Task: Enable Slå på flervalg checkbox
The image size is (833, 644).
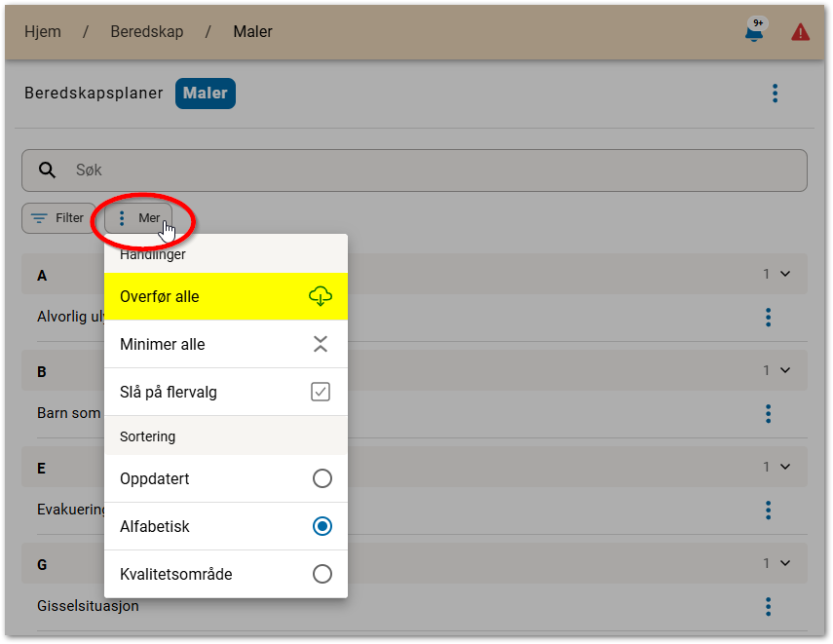Action: click(321, 392)
